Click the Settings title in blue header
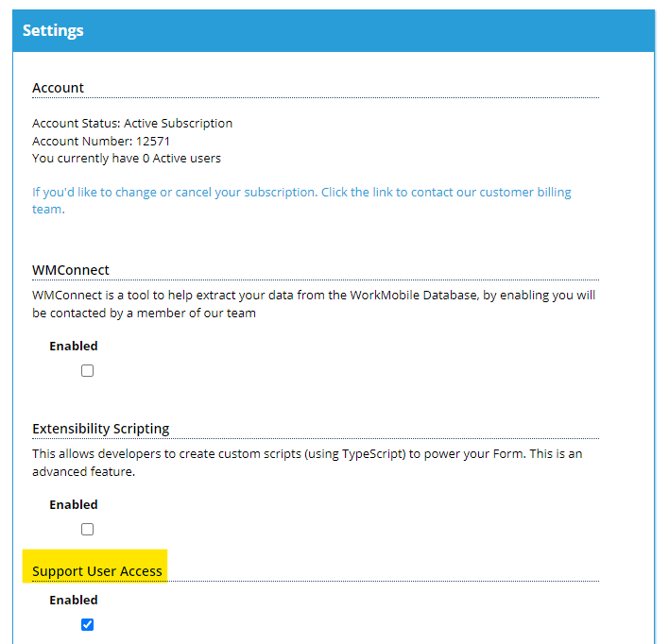Viewport: 669px width, 644px height. pos(53,30)
